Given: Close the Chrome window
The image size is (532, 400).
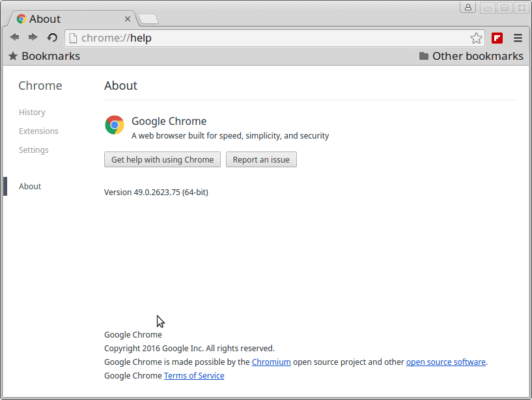Looking at the screenshot, I should [x=522, y=8].
